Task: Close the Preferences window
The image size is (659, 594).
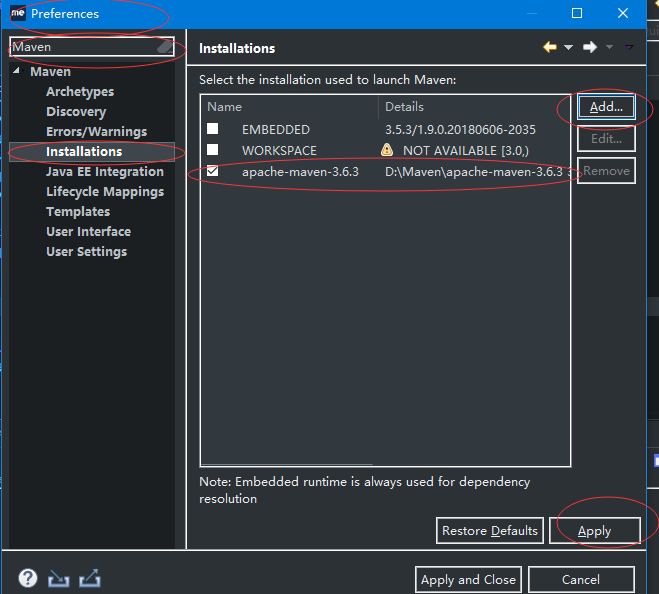Action: 623,13
